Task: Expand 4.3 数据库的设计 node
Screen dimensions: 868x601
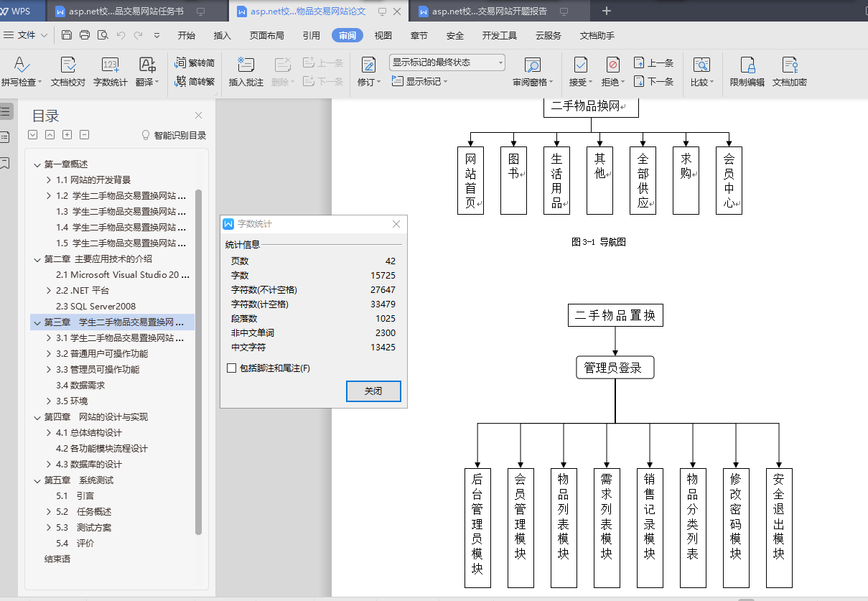Action: pos(49,465)
